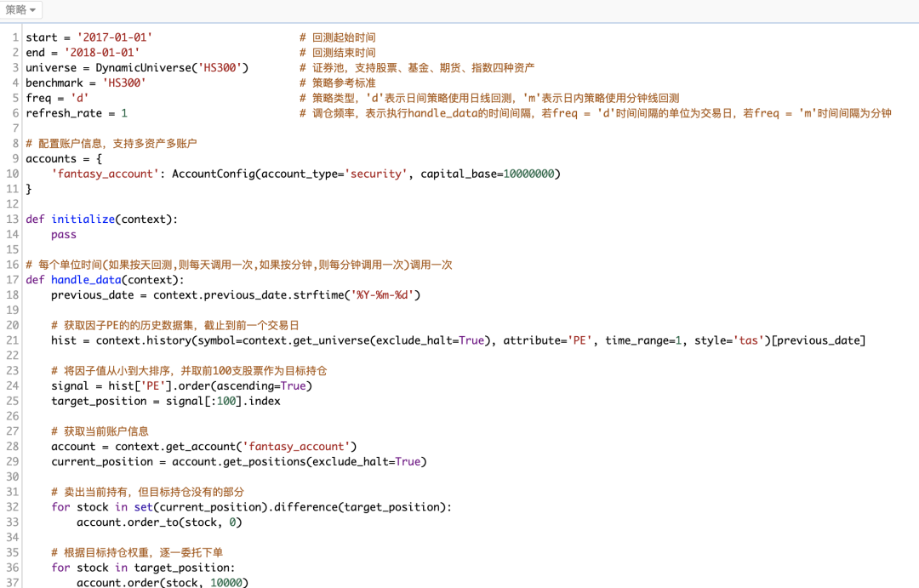This screenshot has height=588, width=919.
Task: Click initialize function name on line 13
Action: tap(83, 220)
